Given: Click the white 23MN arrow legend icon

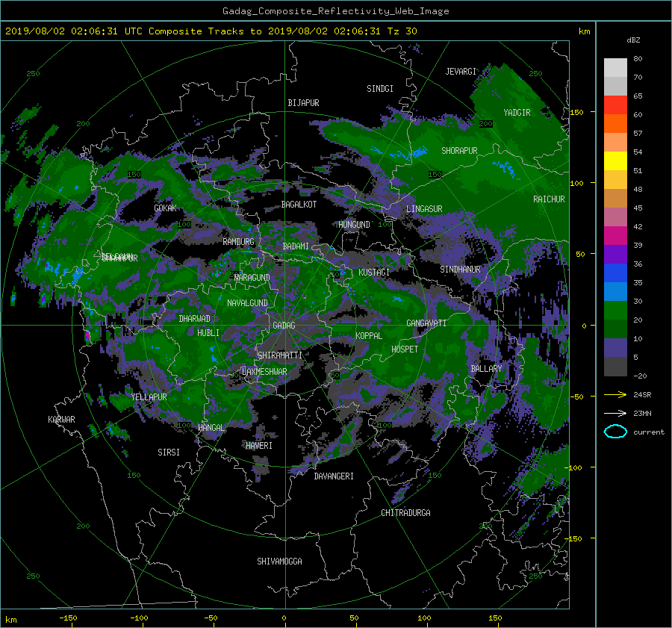Looking at the screenshot, I should pyautogui.click(x=615, y=413).
